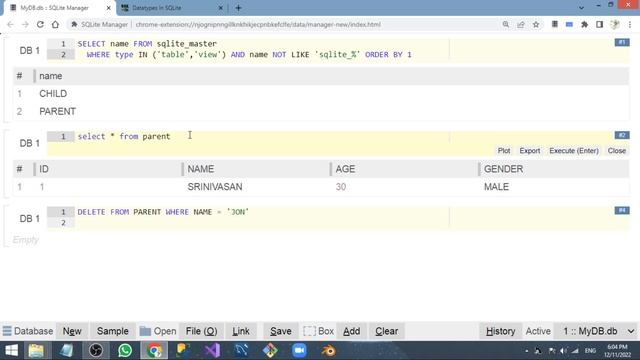Click the Add box button

(x=351, y=331)
